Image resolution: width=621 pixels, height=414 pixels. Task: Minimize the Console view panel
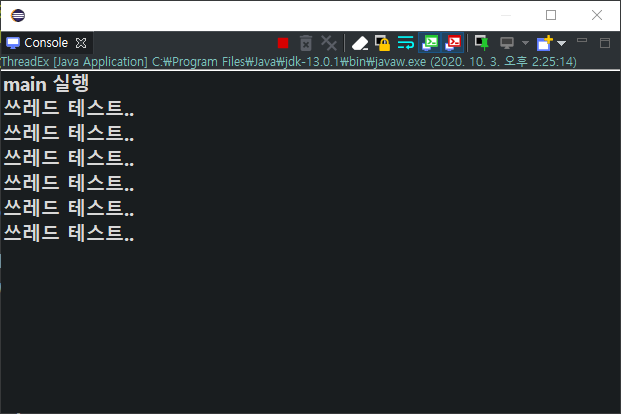(x=582, y=40)
